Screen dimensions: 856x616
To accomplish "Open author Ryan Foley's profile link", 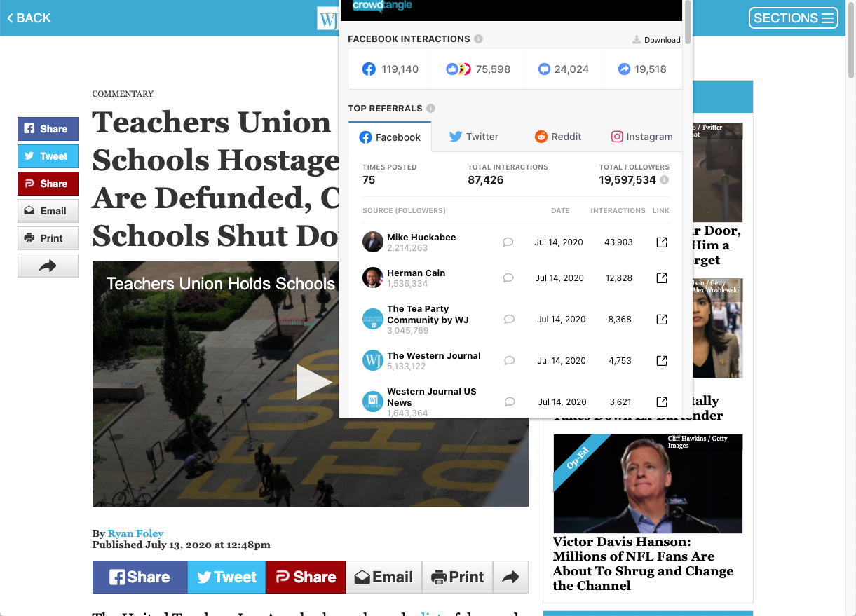I will 135,533.
